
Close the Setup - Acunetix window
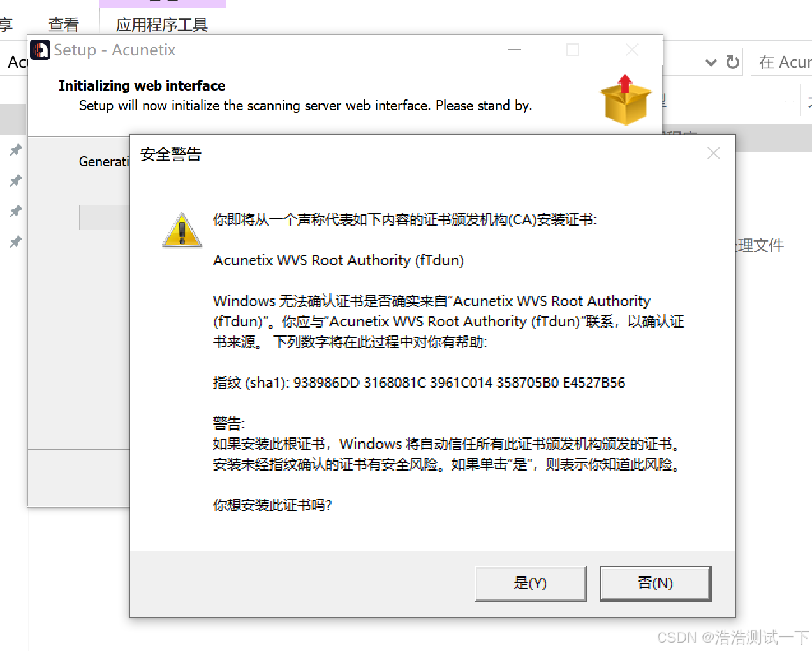pyautogui.click(x=632, y=50)
